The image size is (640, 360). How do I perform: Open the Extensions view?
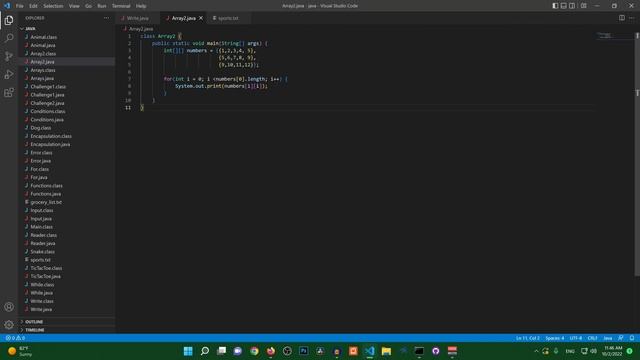tap(9, 93)
